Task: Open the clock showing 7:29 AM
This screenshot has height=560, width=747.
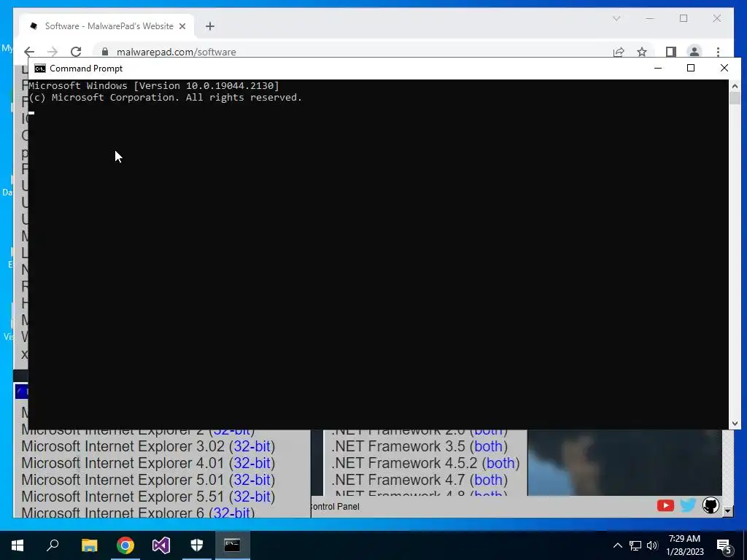Action: click(x=684, y=545)
